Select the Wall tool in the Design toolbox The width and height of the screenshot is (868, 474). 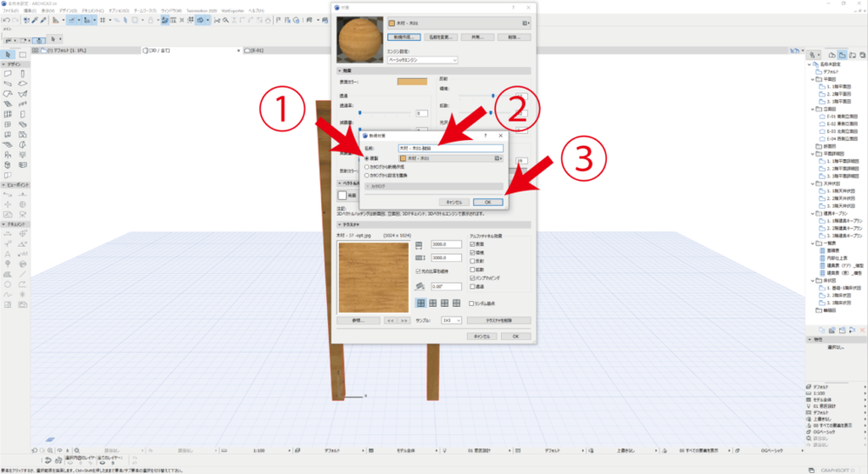pyautogui.click(x=8, y=73)
